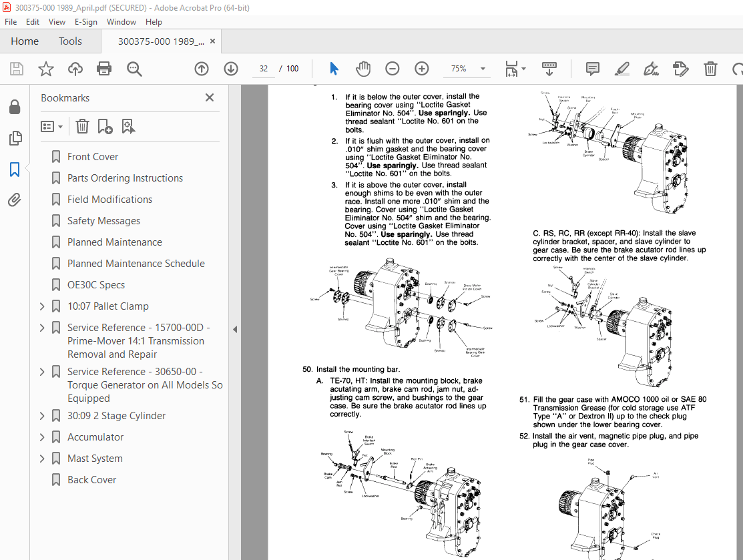
Task: Click inside the page number field
Action: pos(263,68)
